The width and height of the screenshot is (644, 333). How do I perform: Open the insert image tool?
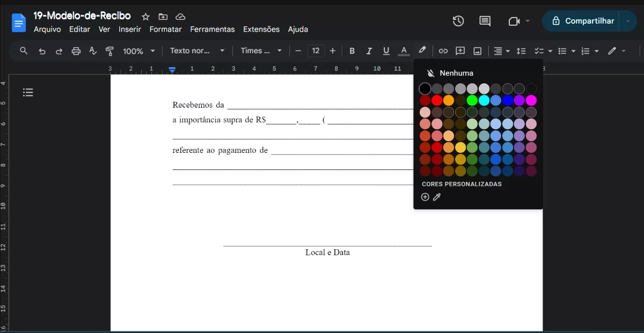tap(477, 51)
